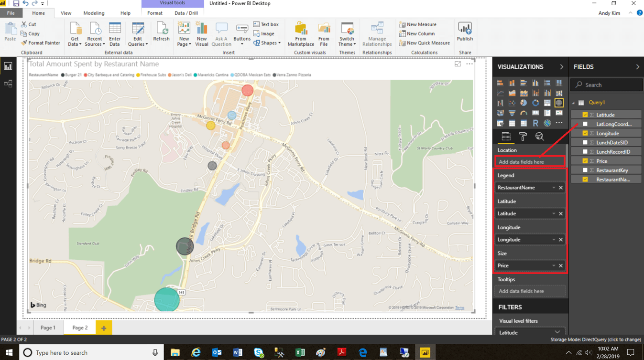This screenshot has height=360, width=644.
Task: Collapse the Visualizations pane
Action: click(x=561, y=67)
